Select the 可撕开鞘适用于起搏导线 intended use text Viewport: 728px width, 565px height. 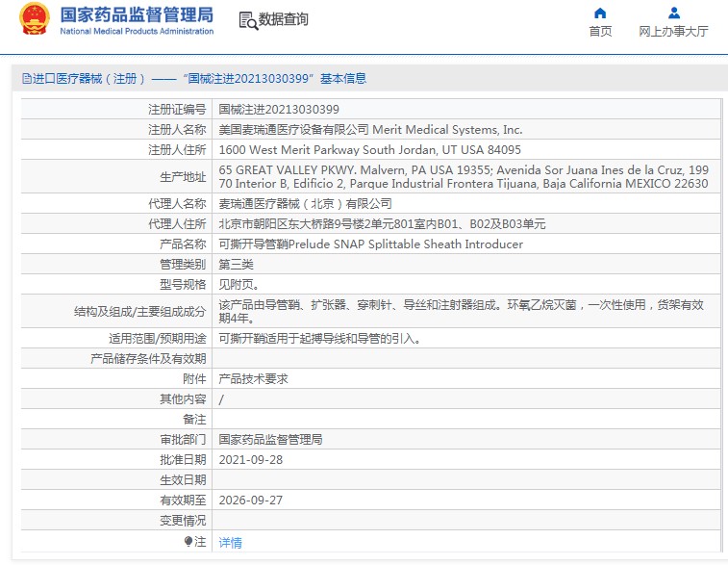tap(320, 338)
